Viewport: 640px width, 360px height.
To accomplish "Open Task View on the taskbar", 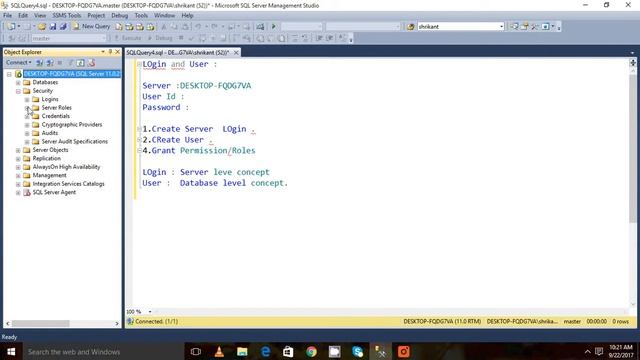I will [x=196, y=351].
